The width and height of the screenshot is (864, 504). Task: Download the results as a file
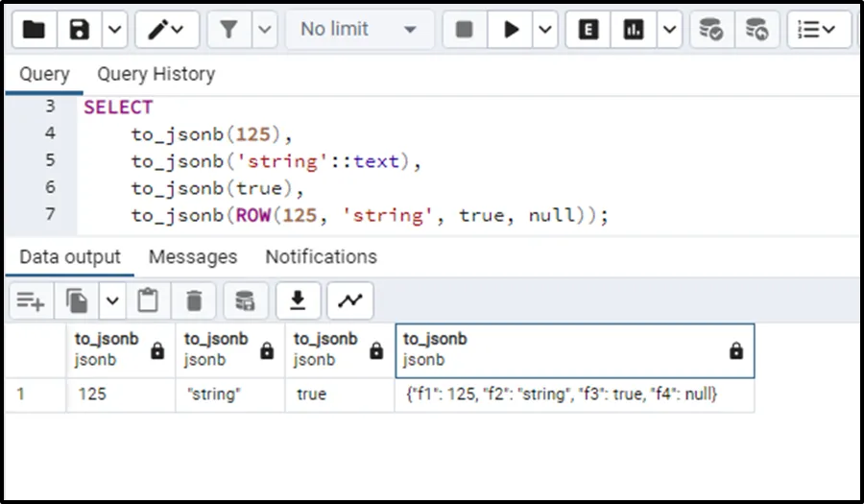[x=299, y=301]
